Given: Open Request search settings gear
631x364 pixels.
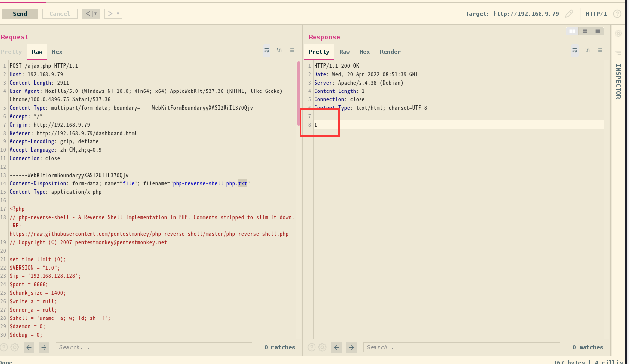Looking at the screenshot, I should click(x=15, y=347).
